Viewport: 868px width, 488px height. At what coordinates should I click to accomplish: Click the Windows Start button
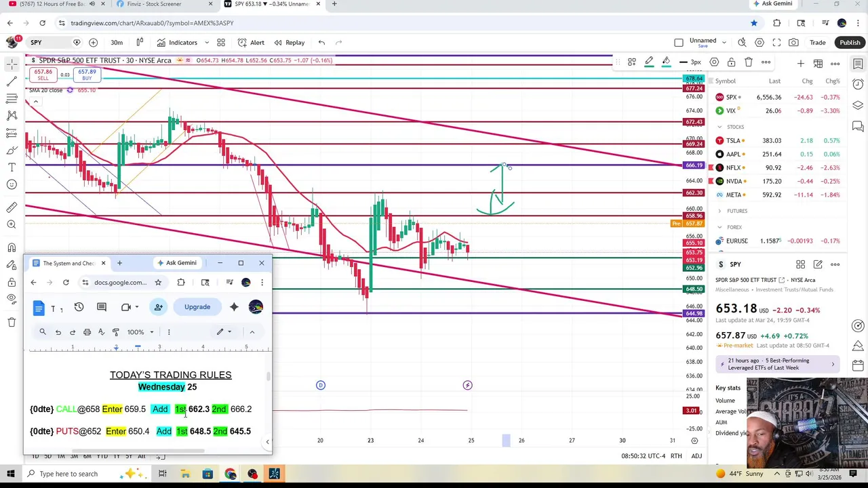[12, 474]
